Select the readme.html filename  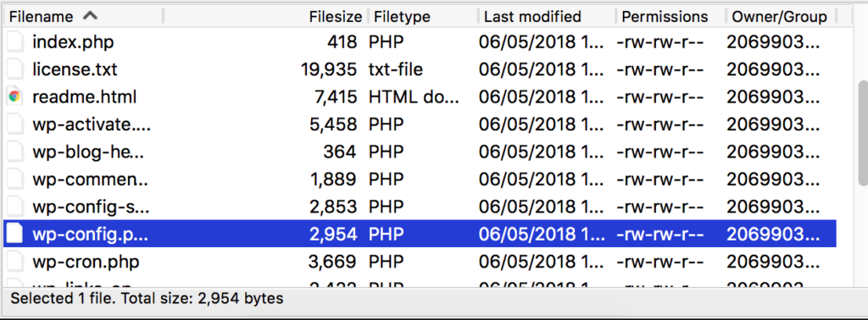[x=85, y=97]
